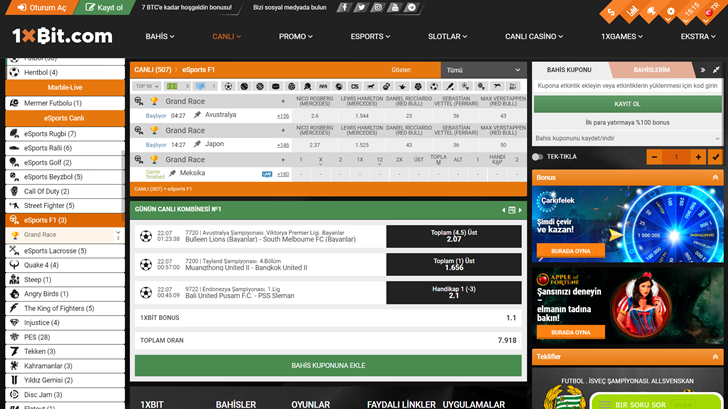Click the payments dollar icon in header
This screenshot has height=409, width=728.
pos(611,12)
